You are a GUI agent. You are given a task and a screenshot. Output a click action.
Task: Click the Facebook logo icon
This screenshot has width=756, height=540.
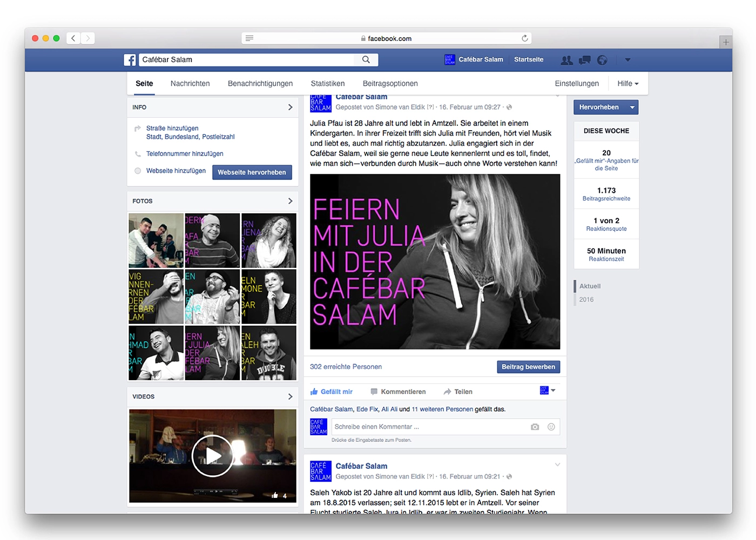[x=130, y=60]
